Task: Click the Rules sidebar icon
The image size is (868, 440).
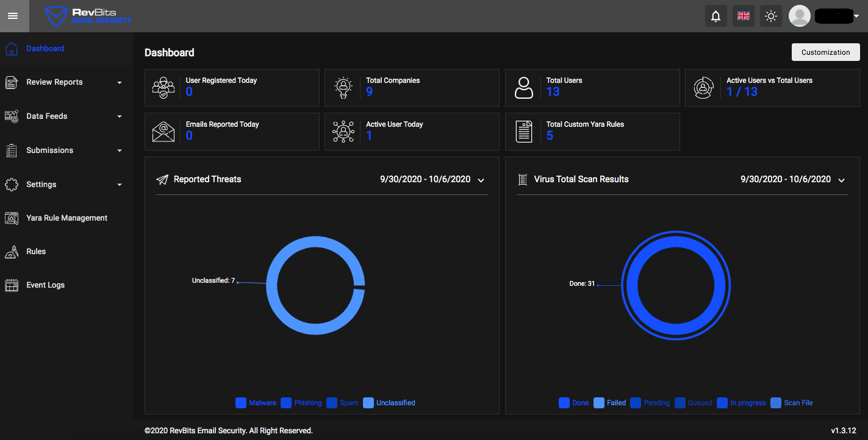Action: 12,252
